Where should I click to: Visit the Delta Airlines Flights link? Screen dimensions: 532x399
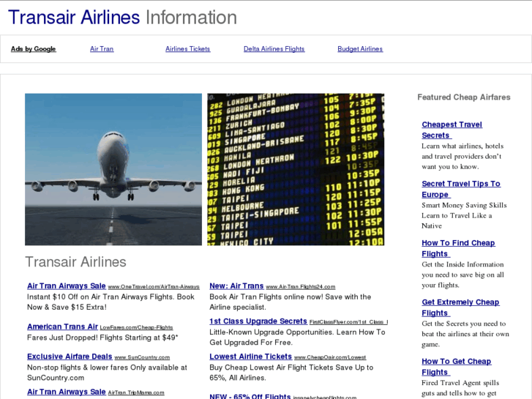[x=274, y=49]
